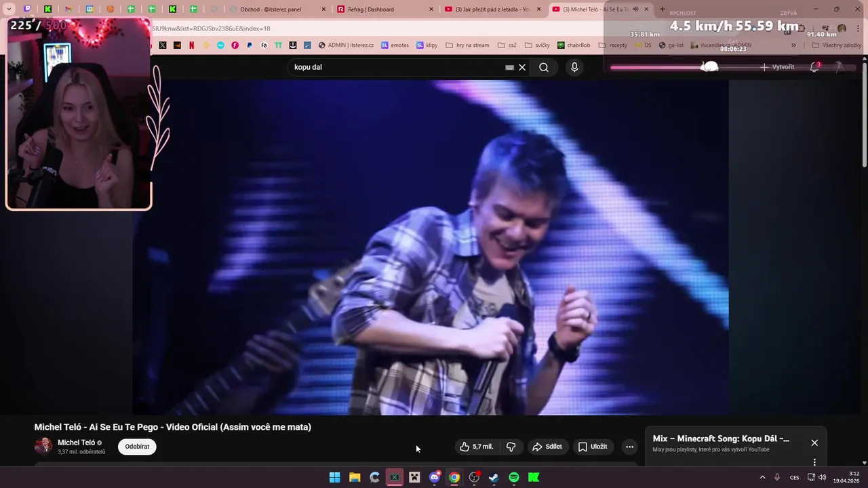The image size is (868, 488).
Task: Open the Netflix bookmark
Action: (x=192, y=45)
